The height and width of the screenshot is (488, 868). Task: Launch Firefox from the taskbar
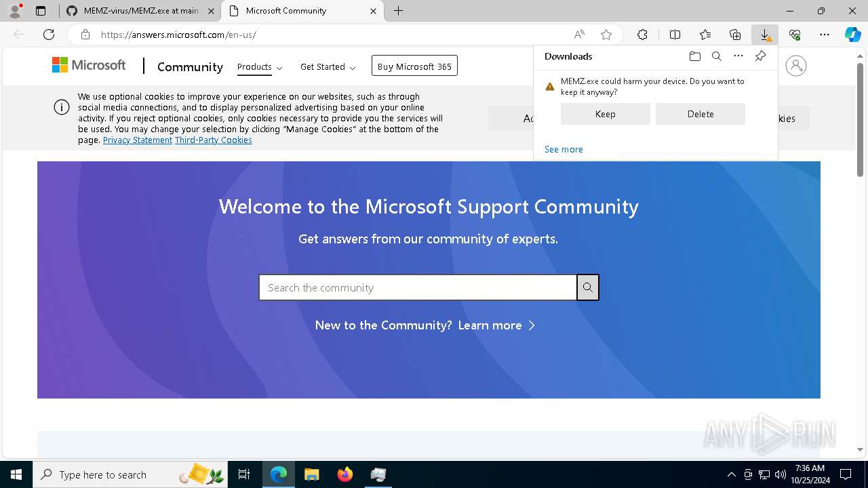tap(345, 474)
